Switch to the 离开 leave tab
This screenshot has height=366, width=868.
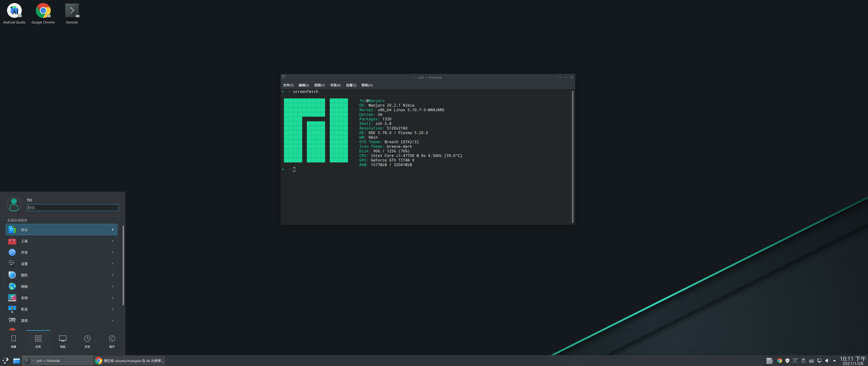click(x=112, y=341)
